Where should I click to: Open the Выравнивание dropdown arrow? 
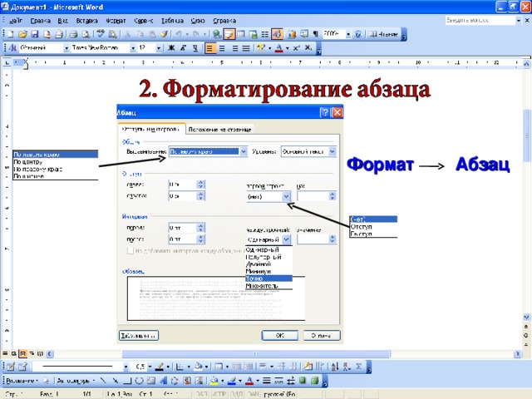pyautogui.click(x=244, y=151)
